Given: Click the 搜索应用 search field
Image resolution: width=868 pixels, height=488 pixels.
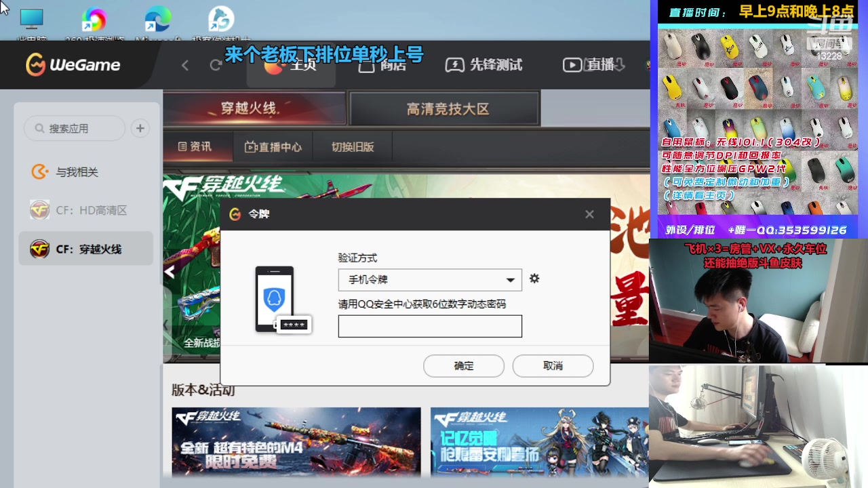Looking at the screenshot, I should [x=75, y=128].
